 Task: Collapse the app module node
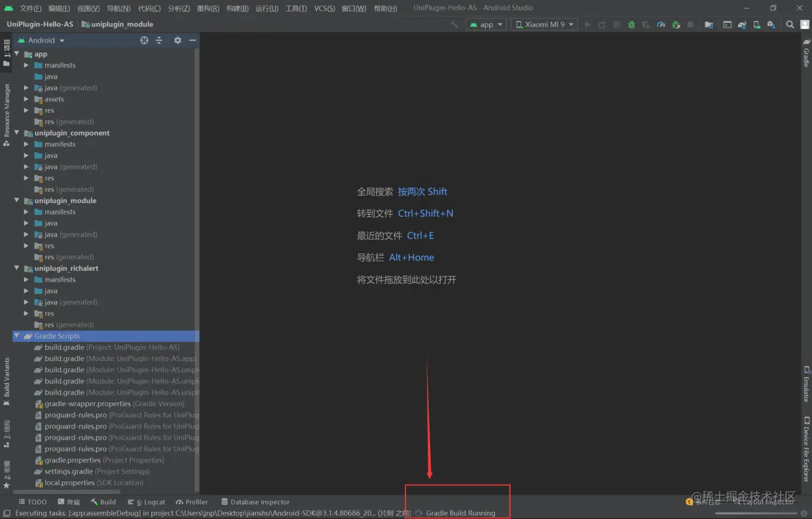click(x=17, y=54)
